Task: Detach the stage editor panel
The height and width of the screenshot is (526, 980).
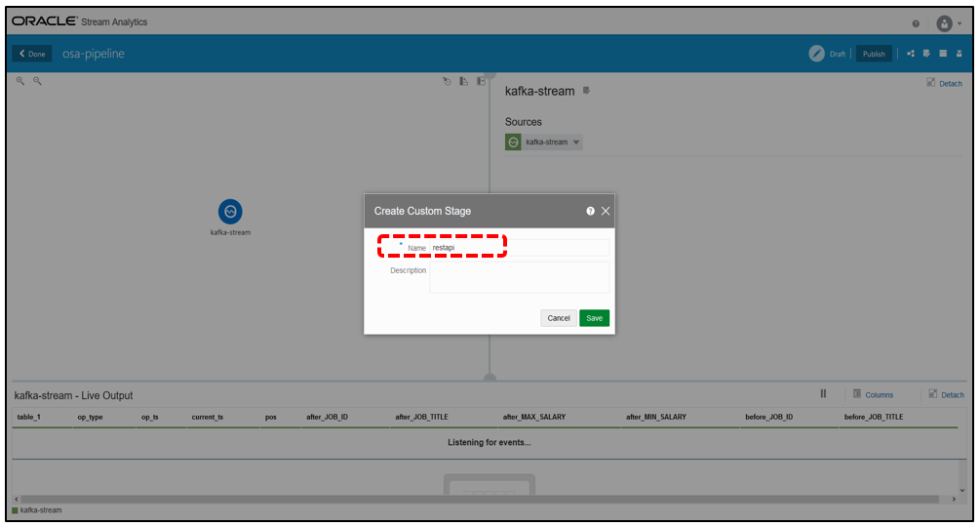Action: [944, 83]
